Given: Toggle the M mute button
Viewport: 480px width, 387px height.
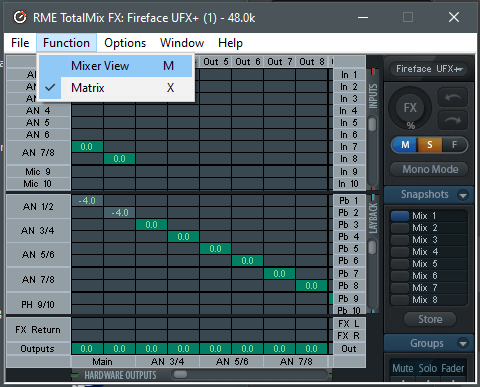Looking at the screenshot, I should coord(405,145).
